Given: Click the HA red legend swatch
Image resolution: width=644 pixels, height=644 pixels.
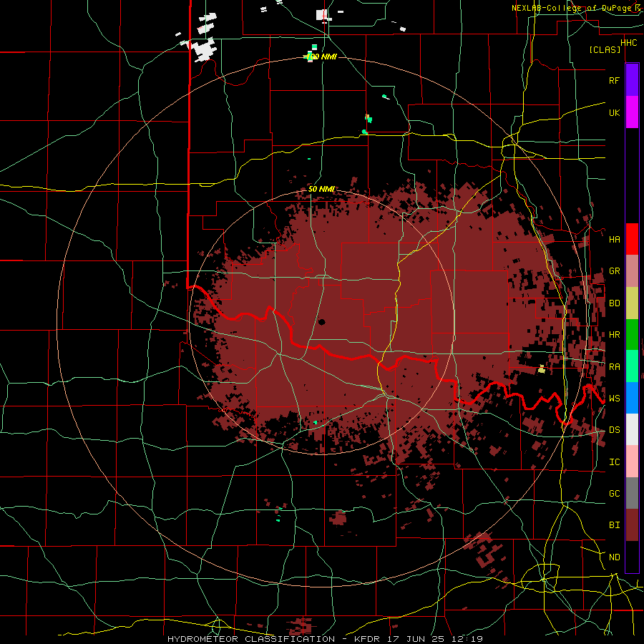Looking at the screenshot, I should (632, 239).
